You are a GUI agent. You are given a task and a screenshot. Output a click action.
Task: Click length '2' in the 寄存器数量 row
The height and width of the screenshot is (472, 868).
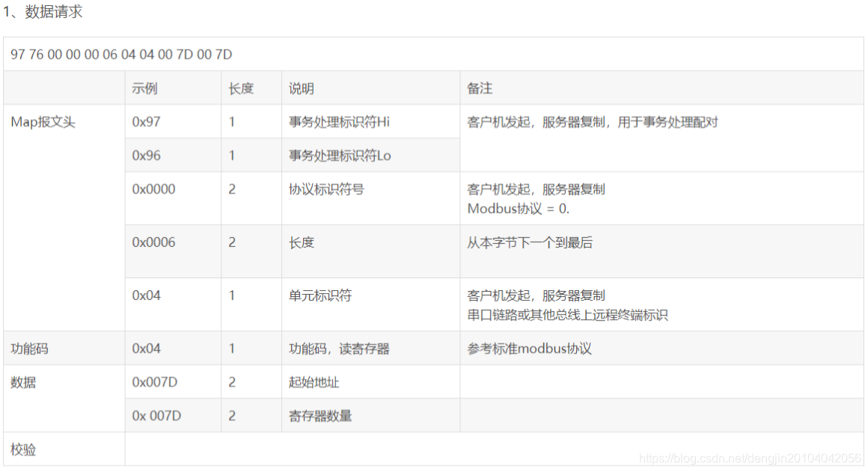tap(232, 417)
